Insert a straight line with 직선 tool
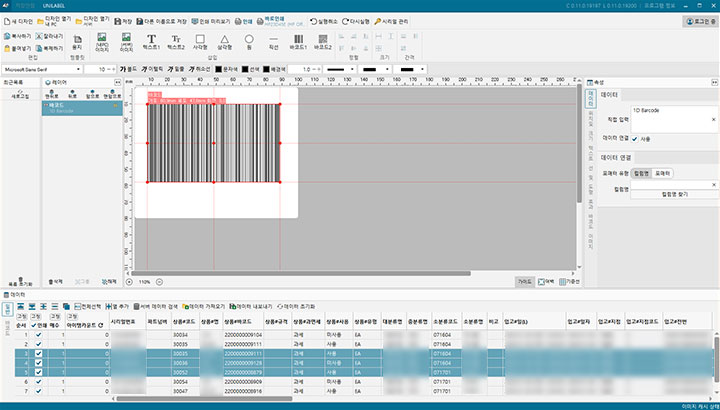720x410 pixels. (x=273, y=41)
